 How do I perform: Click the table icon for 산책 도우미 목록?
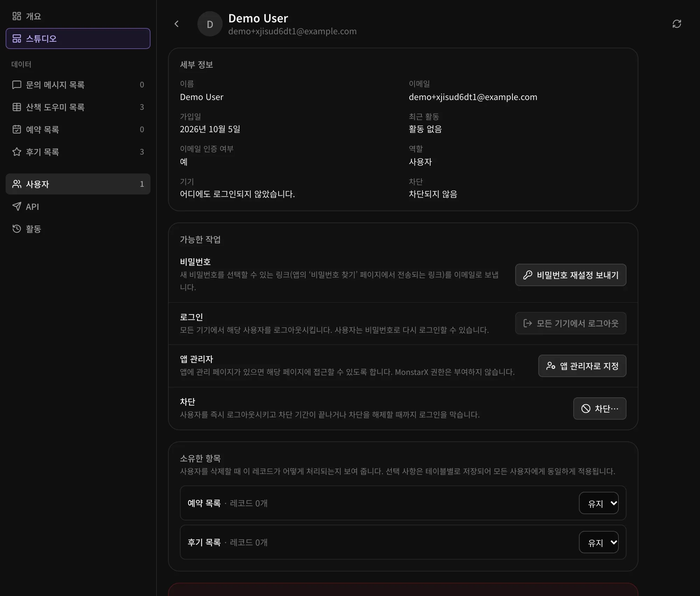pyautogui.click(x=17, y=107)
